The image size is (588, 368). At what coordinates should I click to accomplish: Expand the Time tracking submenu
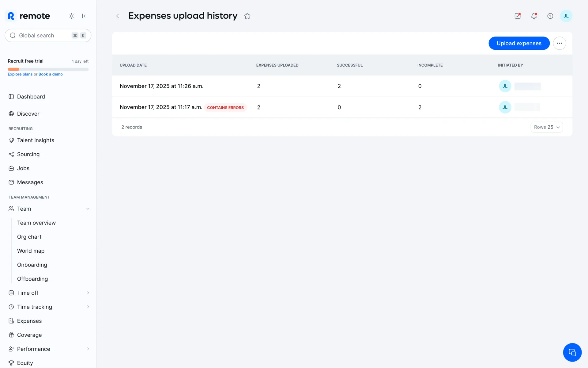[88, 307]
